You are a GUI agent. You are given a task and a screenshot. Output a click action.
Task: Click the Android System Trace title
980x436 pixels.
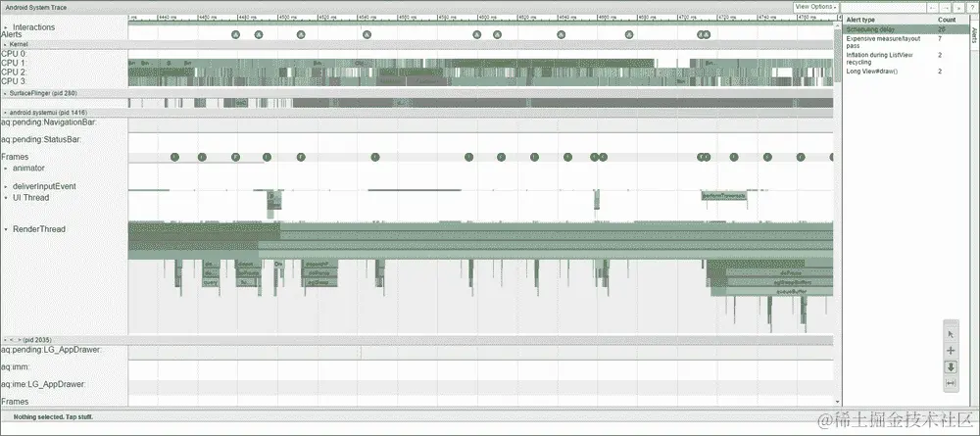point(35,8)
